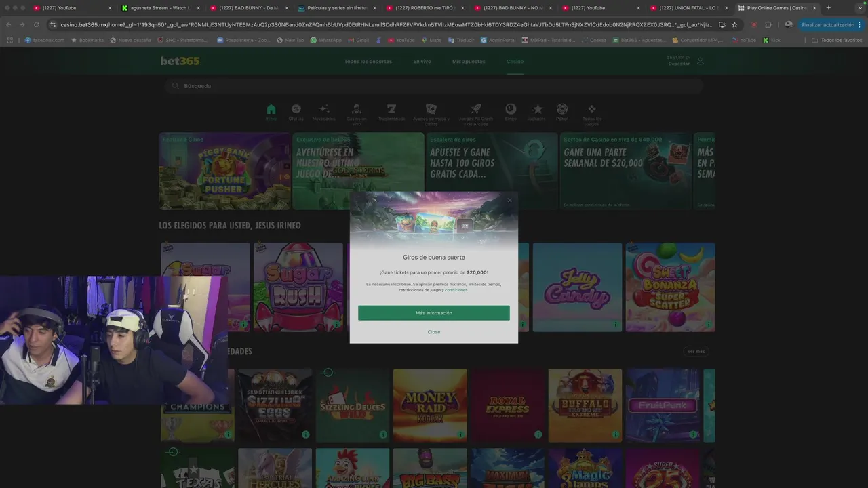Click info icon on Money Raid tile

click(x=460, y=434)
